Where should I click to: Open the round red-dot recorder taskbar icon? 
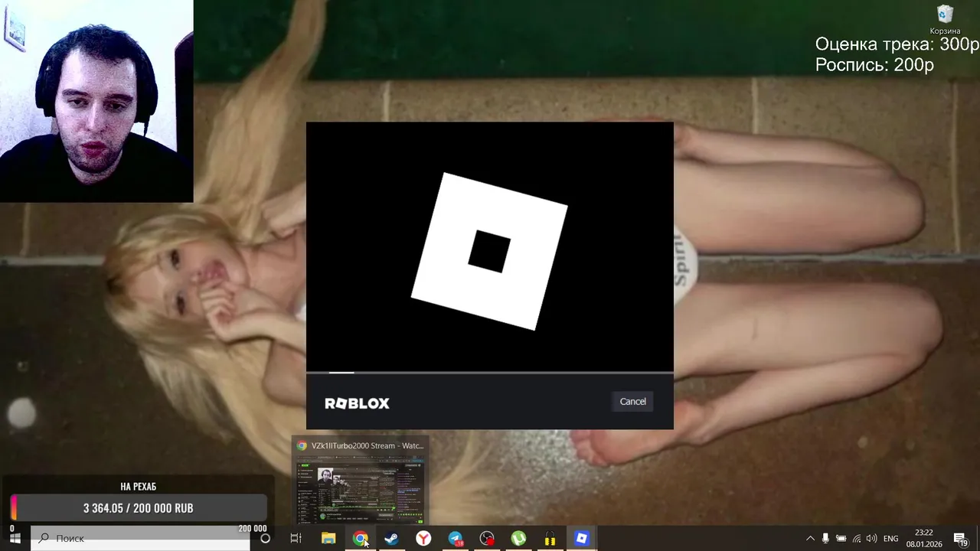click(487, 538)
